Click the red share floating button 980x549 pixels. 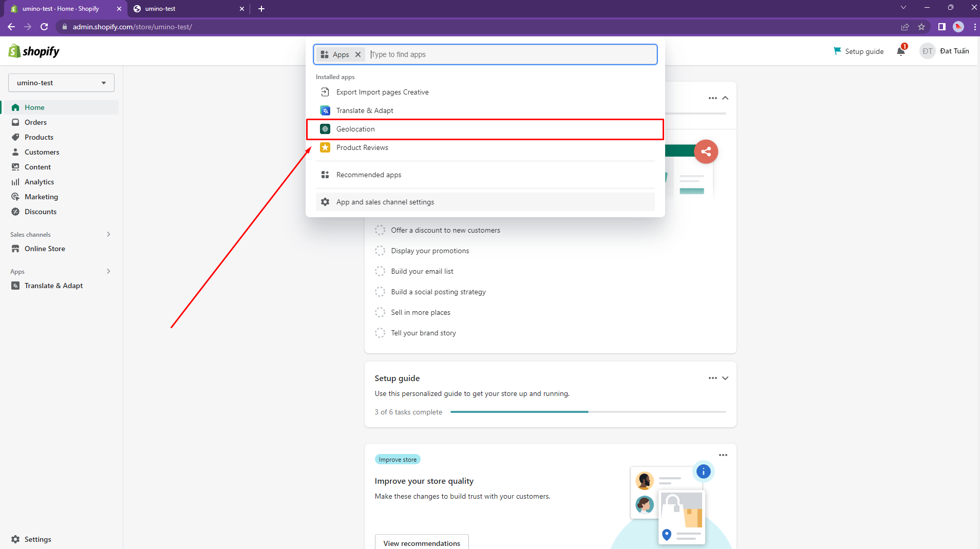click(706, 152)
